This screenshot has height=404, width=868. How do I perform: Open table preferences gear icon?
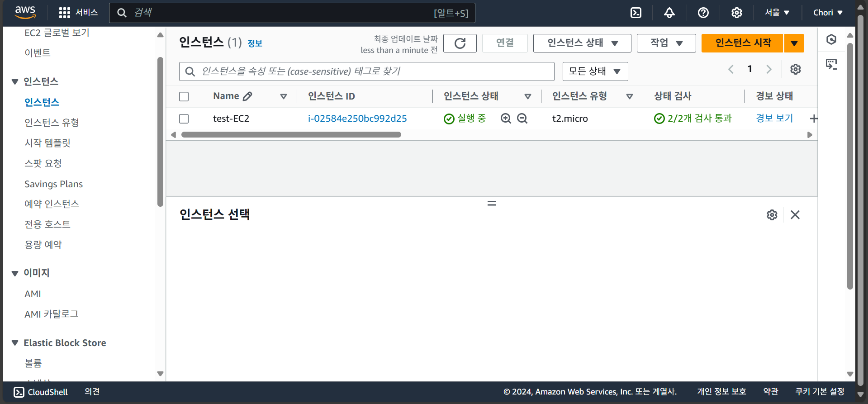click(x=796, y=69)
